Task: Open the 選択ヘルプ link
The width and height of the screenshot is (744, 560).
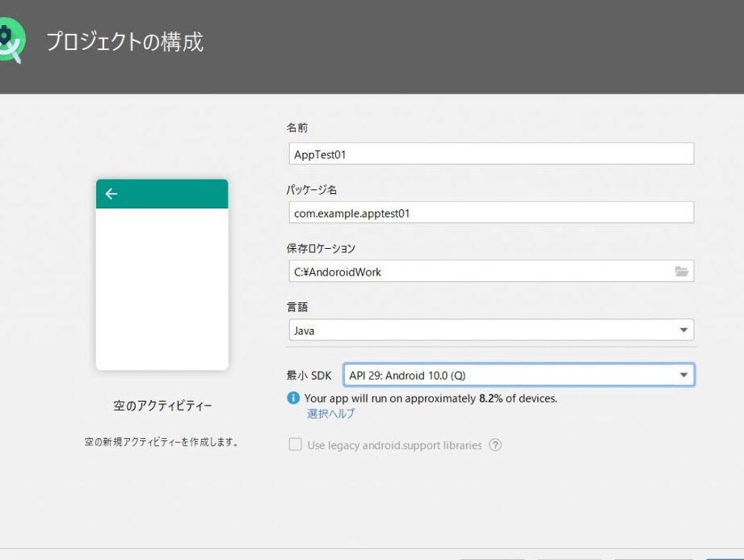Action: (x=330, y=414)
